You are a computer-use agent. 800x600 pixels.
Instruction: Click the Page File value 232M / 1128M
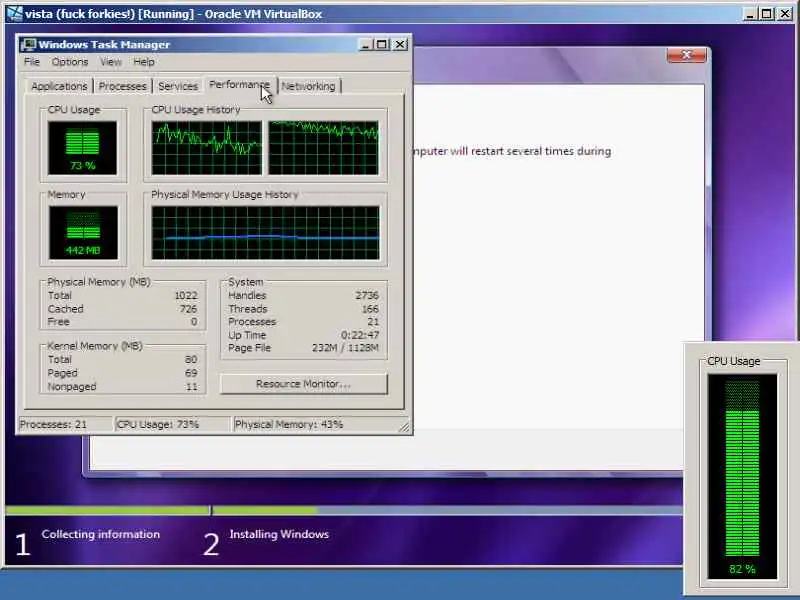(345, 348)
